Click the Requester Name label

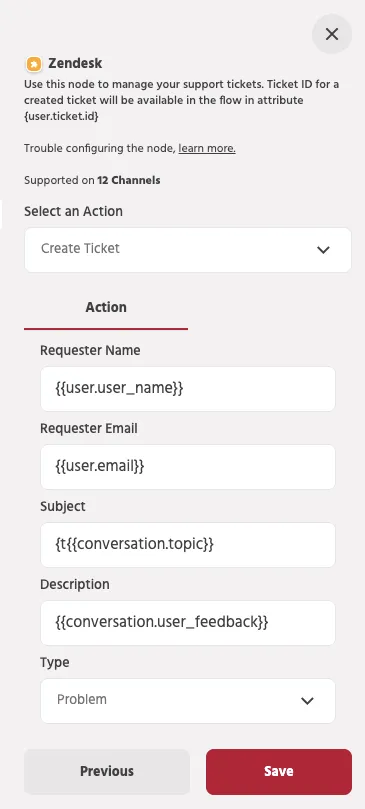(x=90, y=350)
